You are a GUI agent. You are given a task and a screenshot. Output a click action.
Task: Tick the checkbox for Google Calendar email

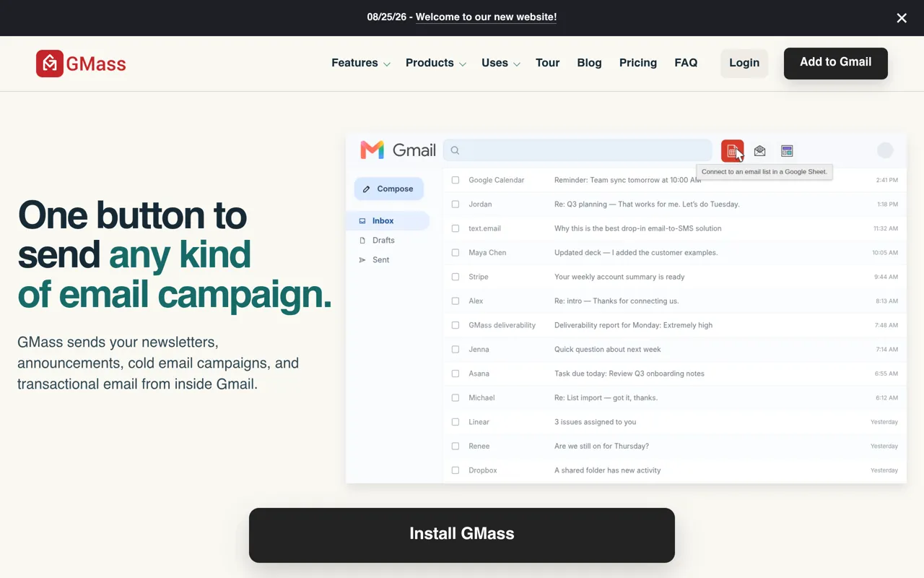tap(456, 180)
